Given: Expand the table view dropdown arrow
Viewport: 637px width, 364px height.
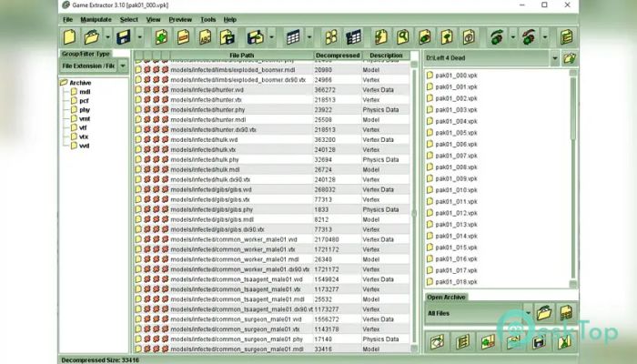Looking at the screenshot, I should 309,37.
